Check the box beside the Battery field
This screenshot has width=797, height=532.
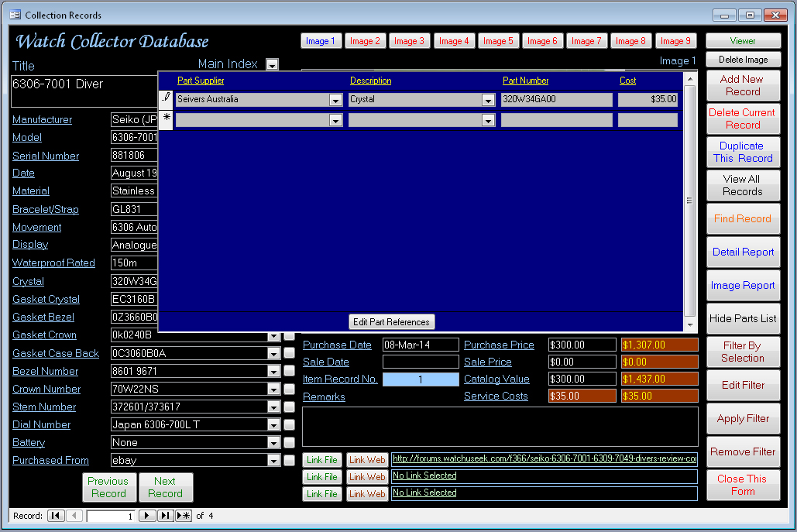coord(288,442)
